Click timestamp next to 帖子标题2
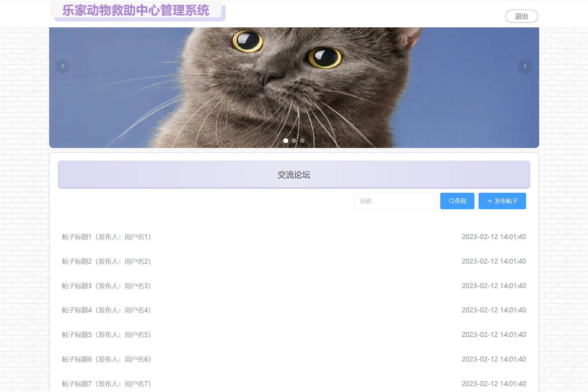This screenshot has width=588, height=392. 493,261
